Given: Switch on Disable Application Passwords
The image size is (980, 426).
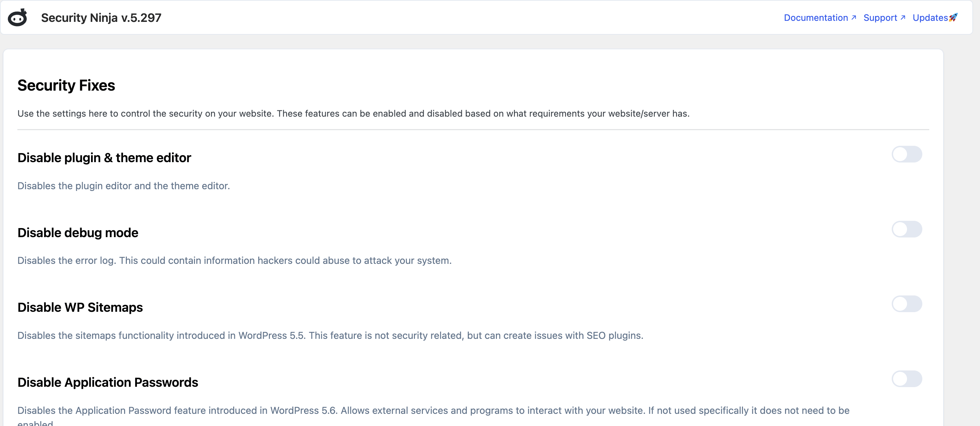Looking at the screenshot, I should pos(907,379).
